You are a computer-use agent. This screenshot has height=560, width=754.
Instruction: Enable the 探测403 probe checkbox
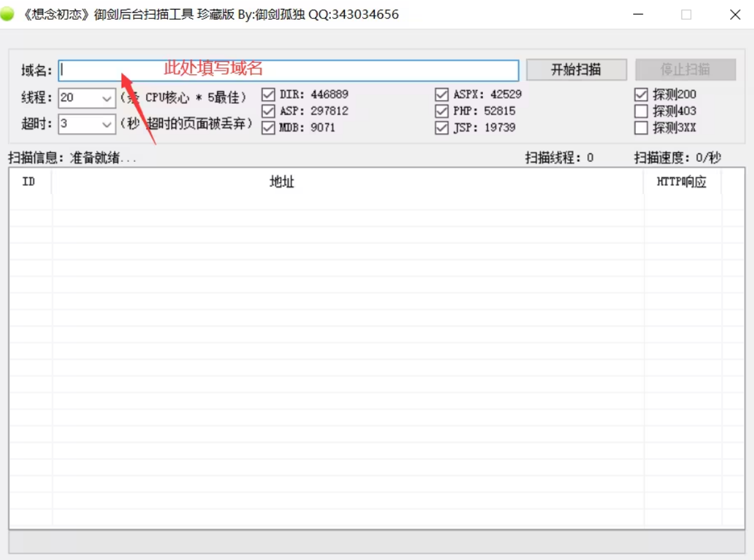point(641,111)
